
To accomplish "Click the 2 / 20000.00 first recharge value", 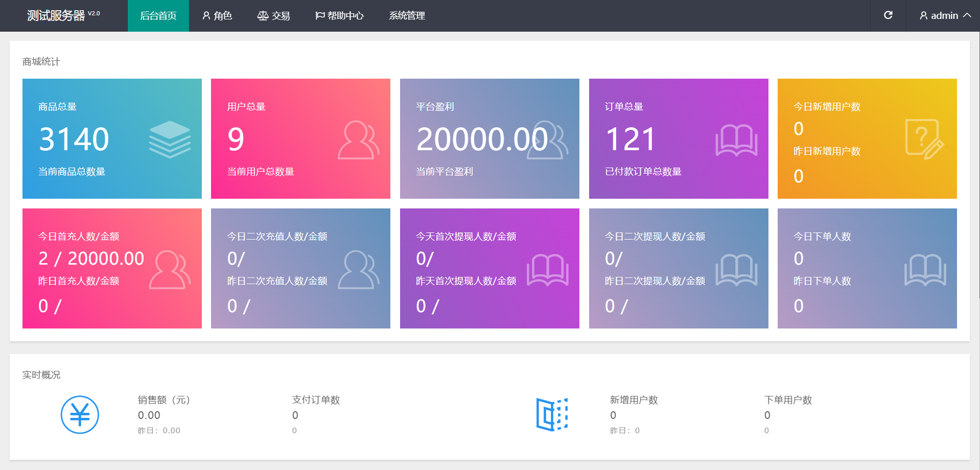I will pos(91,258).
